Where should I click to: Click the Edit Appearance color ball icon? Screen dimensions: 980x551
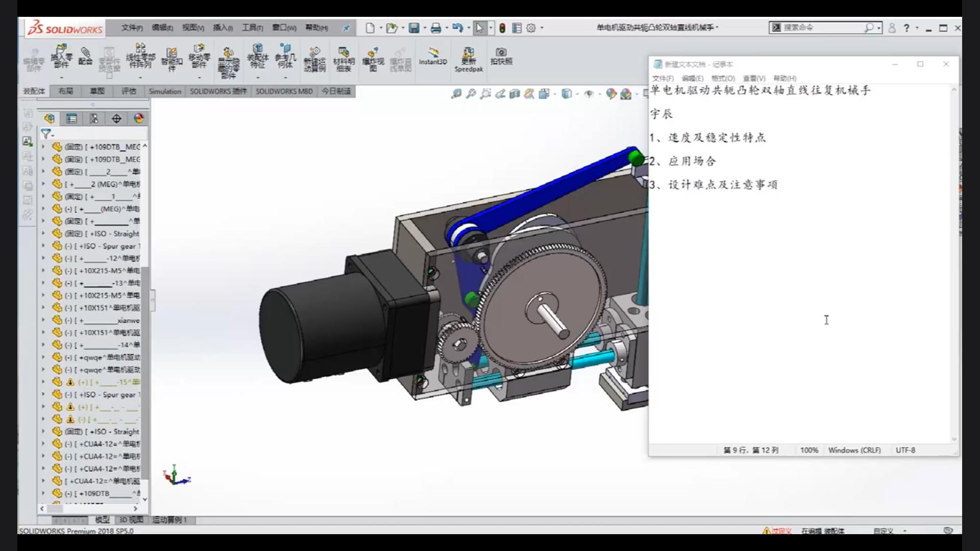(x=611, y=93)
